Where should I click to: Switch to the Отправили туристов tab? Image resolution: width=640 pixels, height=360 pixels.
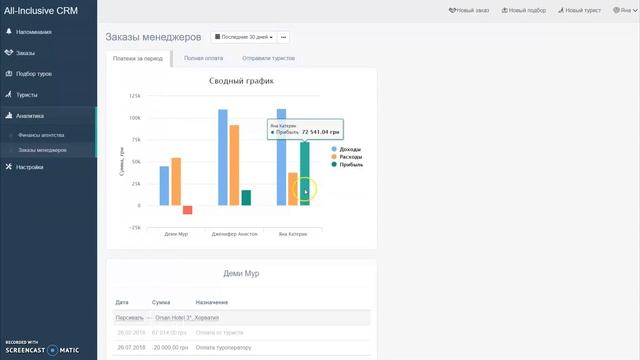tap(268, 58)
